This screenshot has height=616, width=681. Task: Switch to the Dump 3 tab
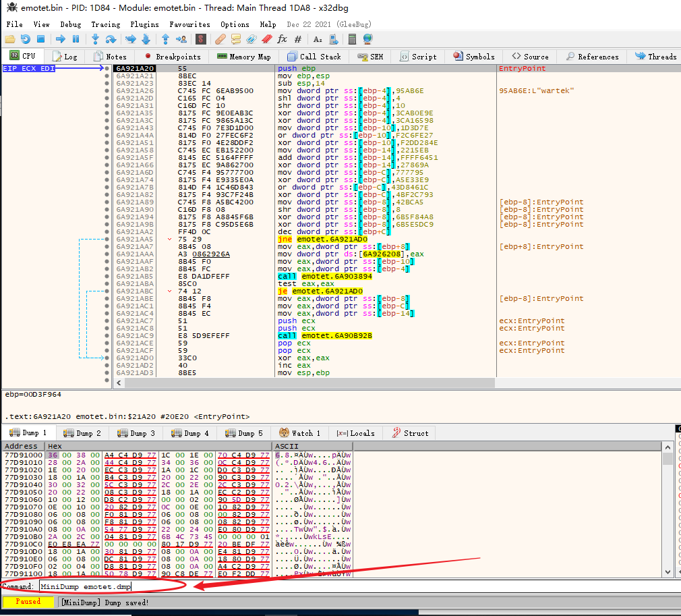pos(136,433)
